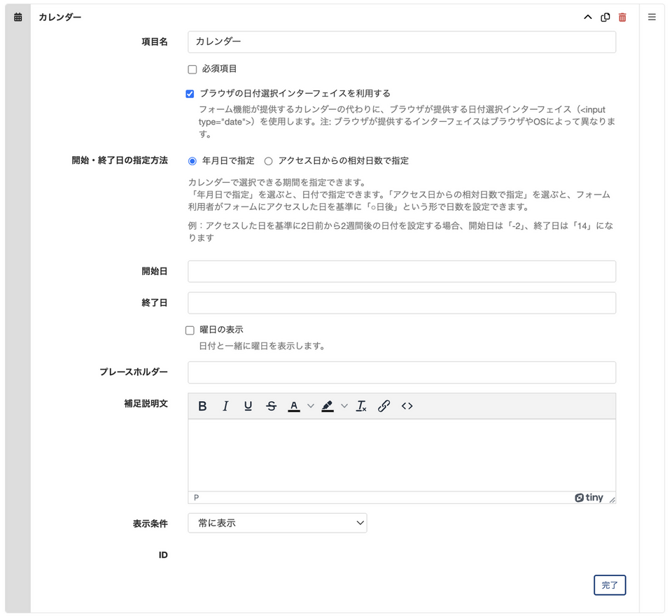
Task: Toggle italic formatting in the editor
Action: coord(225,406)
